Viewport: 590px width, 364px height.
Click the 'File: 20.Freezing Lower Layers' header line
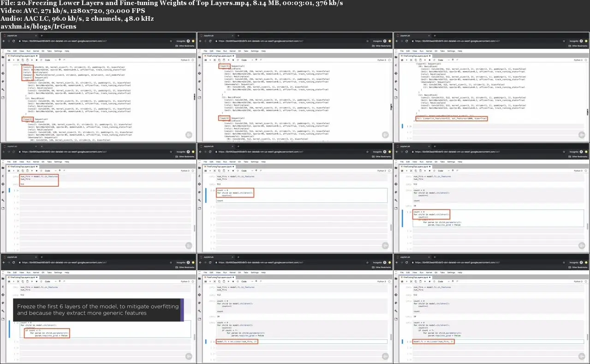172,4
